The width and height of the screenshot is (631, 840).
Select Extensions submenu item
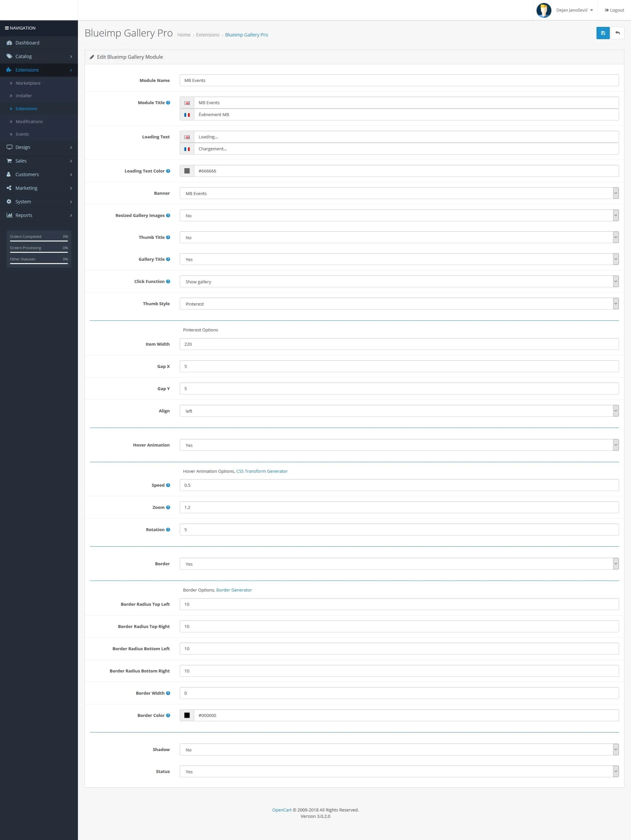tap(26, 108)
